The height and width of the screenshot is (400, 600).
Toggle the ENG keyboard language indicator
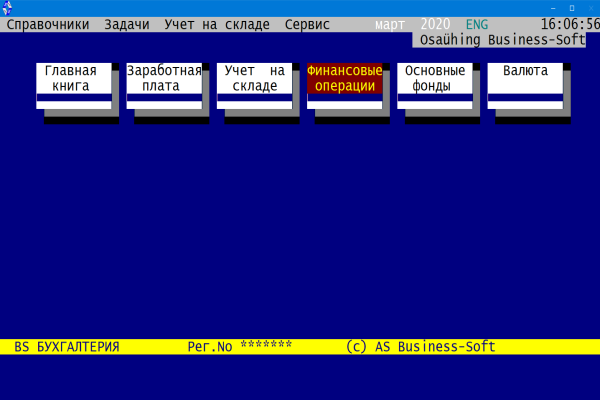click(x=477, y=24)
